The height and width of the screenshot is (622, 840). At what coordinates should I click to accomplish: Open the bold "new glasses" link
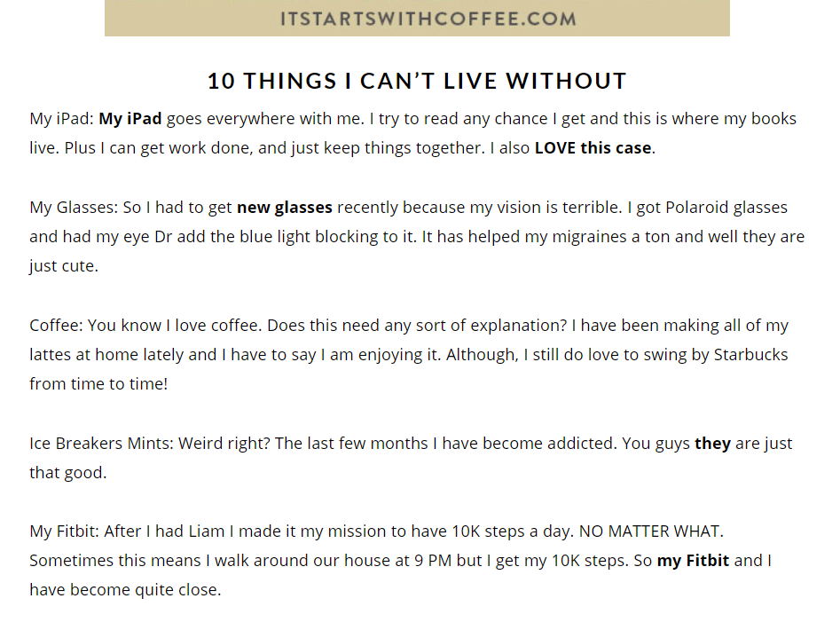(284, 208)
